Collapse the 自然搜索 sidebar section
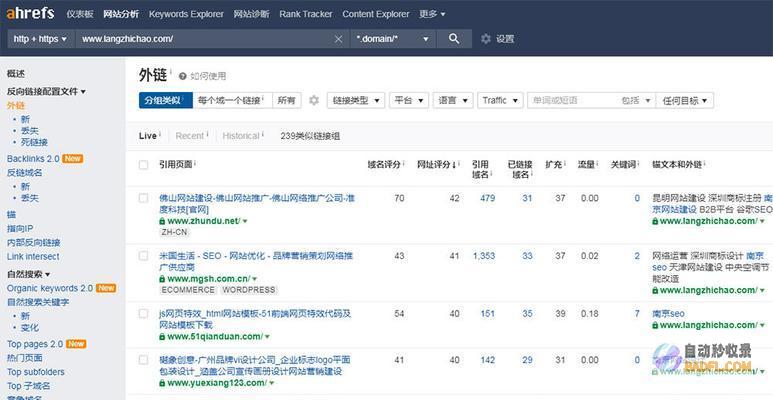This screenshot has width=773, height=400. tap(29, 274)
